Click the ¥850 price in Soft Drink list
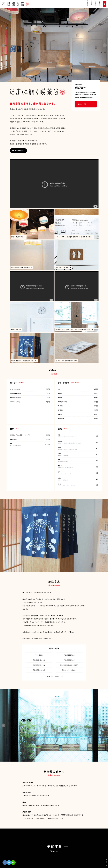108x868 pixels. pos(96,419)
